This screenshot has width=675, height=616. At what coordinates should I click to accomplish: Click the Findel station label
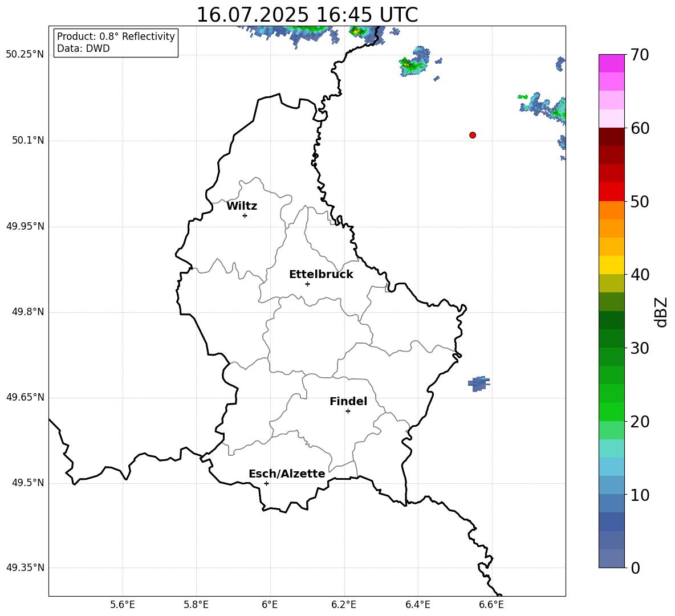coord(348,401)
